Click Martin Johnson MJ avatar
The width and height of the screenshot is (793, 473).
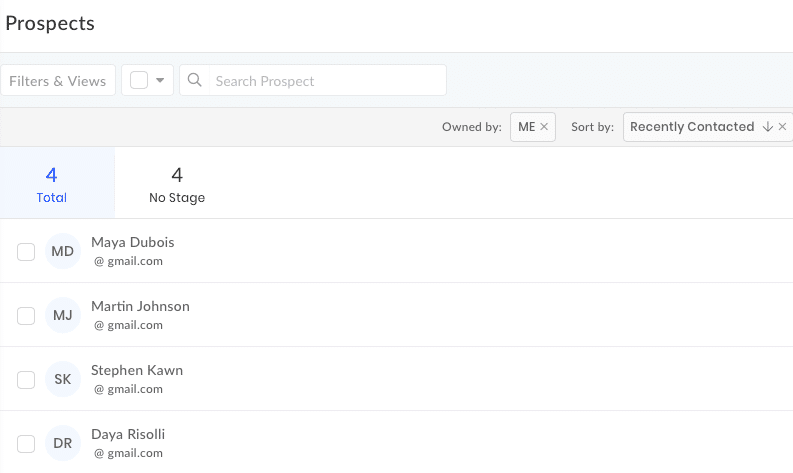[x=63, y=315]
